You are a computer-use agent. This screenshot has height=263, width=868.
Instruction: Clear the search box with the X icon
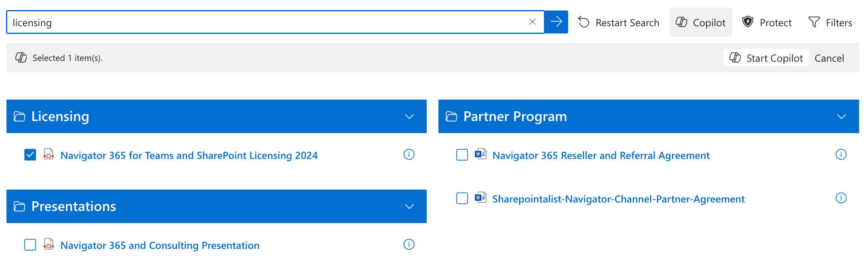(x=532, y=22)
